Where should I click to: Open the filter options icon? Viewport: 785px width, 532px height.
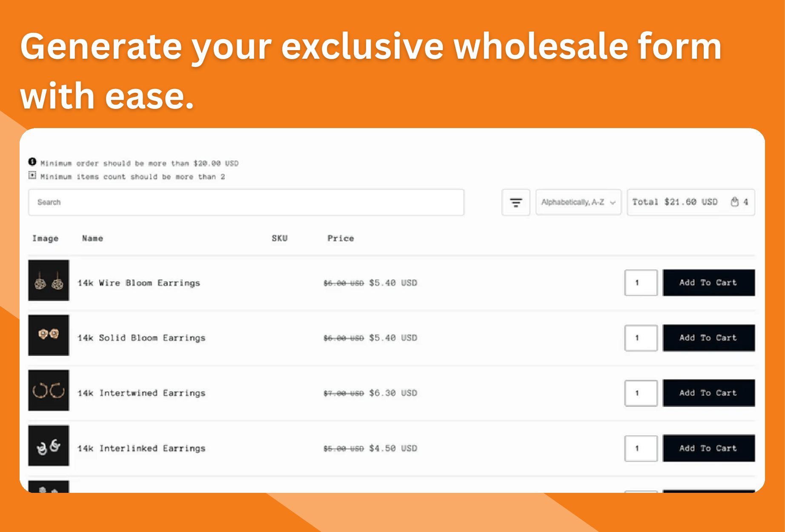[x=516, y=202]
